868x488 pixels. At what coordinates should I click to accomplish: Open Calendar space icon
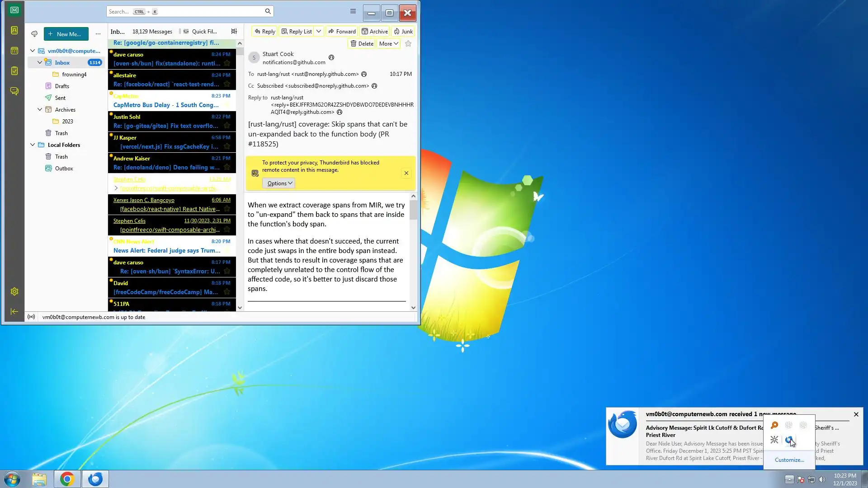[x=14, y=51]
